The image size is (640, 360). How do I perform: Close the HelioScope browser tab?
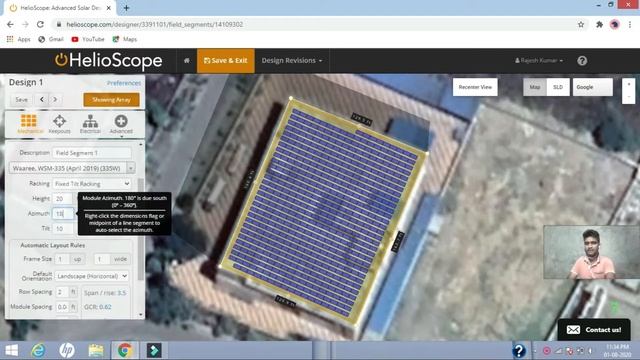(x=109, y=8)
